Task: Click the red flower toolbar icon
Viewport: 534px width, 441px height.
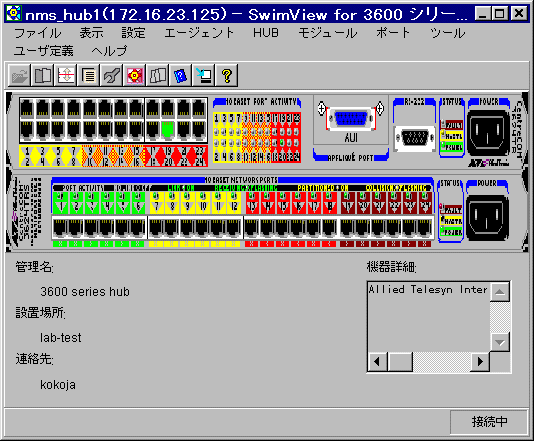Action: [135, 75]
